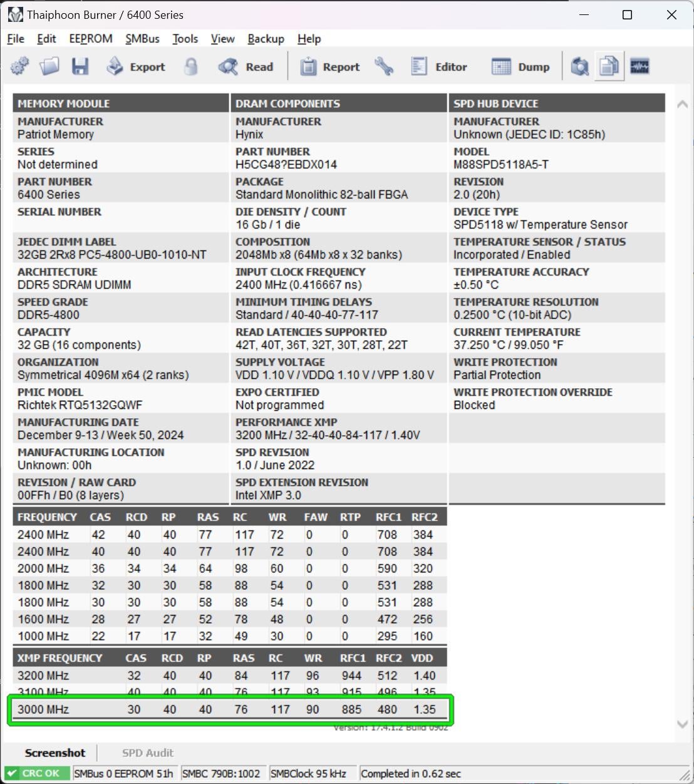Click the magnifier search database icon
The image size is (694, 784).
[x=580, y=66]
